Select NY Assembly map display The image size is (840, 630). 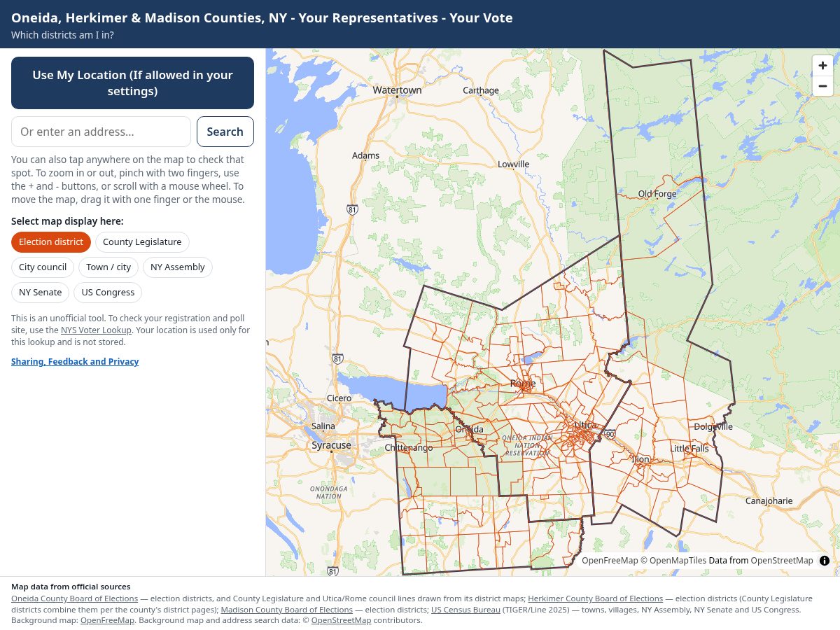(x=178, y=267)
